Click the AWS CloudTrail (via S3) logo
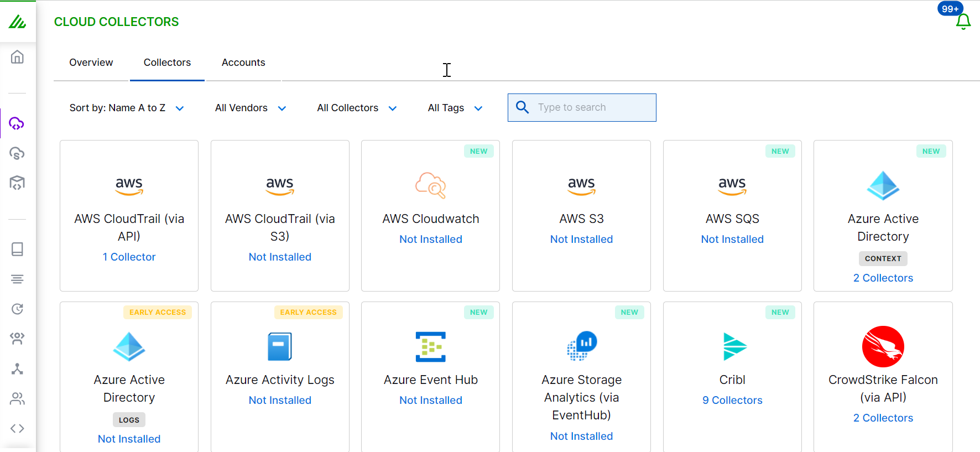980x452 pixels. [280, 186]
